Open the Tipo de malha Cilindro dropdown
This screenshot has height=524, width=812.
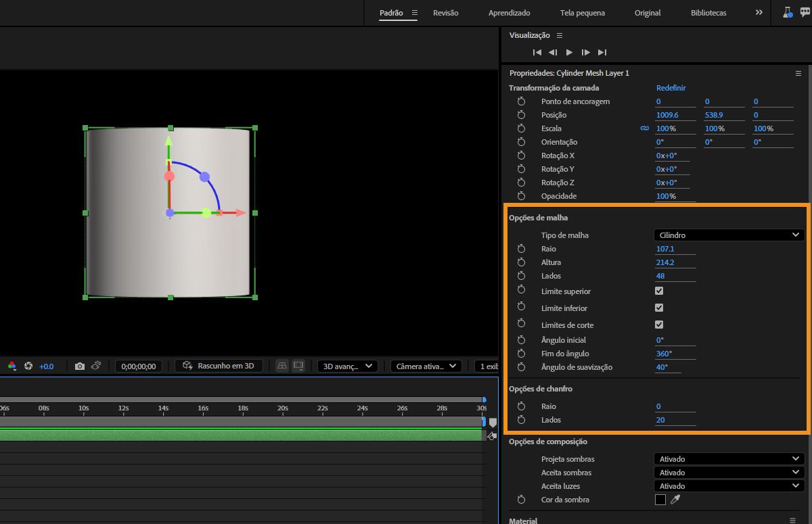click(729, 235)
